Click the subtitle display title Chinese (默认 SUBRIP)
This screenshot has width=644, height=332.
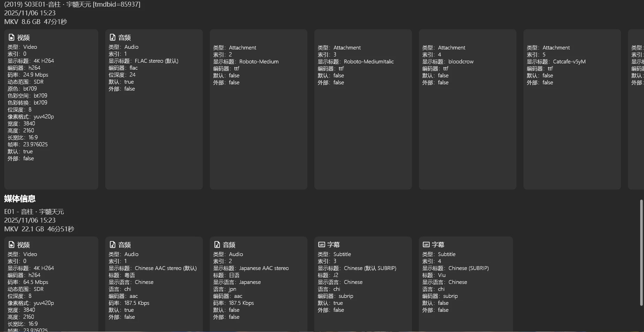click(x=370, y=268)
